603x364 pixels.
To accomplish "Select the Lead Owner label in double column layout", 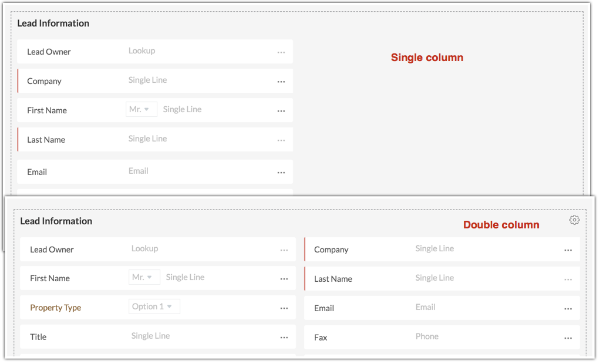I will [52, 250].
